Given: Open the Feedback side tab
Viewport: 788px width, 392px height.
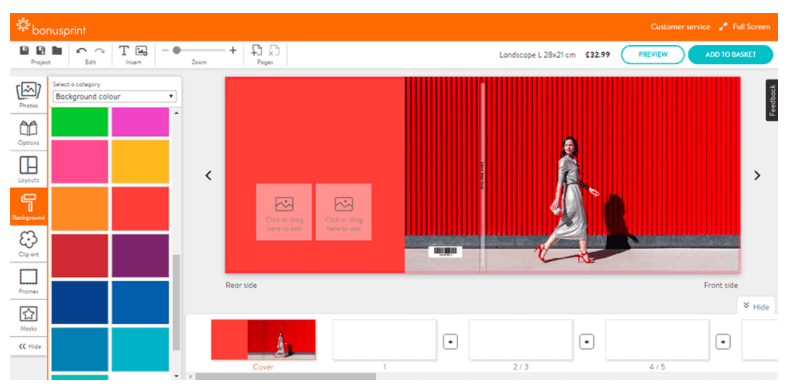Looking at the screenshot, I should [772, 100].
